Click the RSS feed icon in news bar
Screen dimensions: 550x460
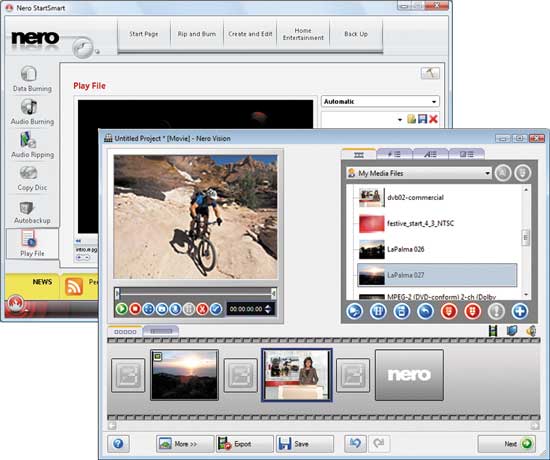pyautogui.click(x=74, y=286)
